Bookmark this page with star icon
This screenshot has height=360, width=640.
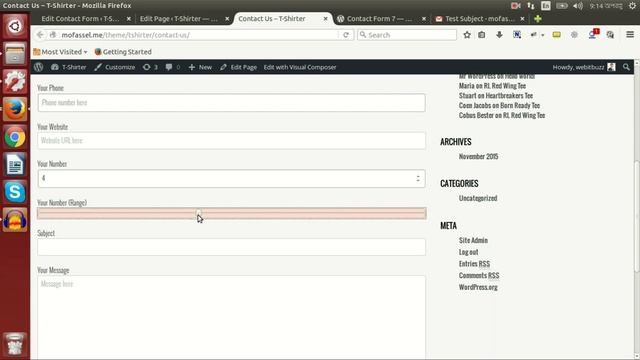(467, 35)
